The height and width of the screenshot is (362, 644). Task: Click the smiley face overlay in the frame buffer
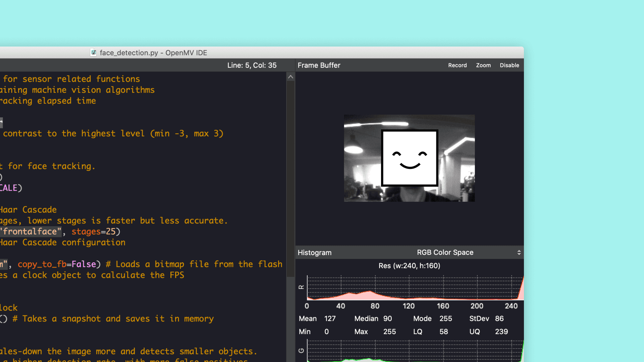click(409, 158)
